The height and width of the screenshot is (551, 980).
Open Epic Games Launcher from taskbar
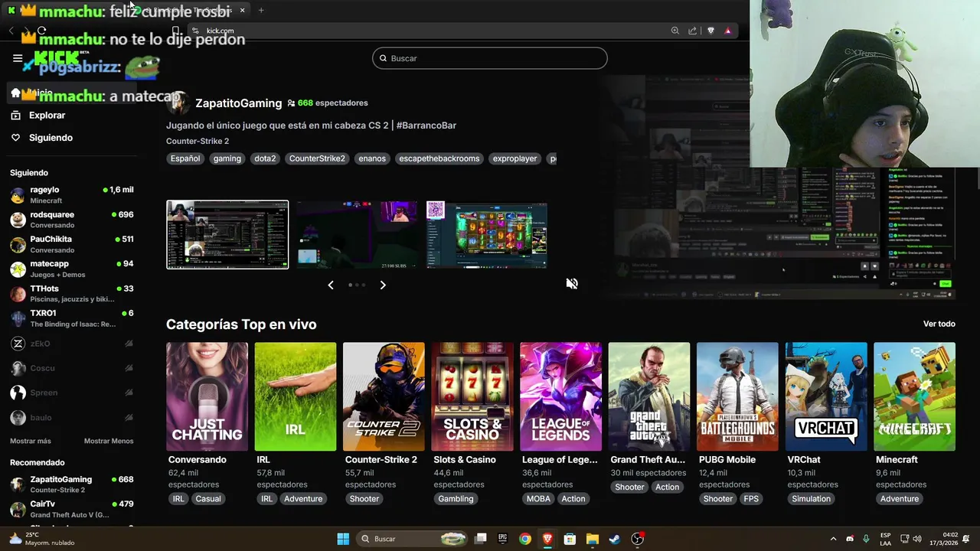coord(502,539)
